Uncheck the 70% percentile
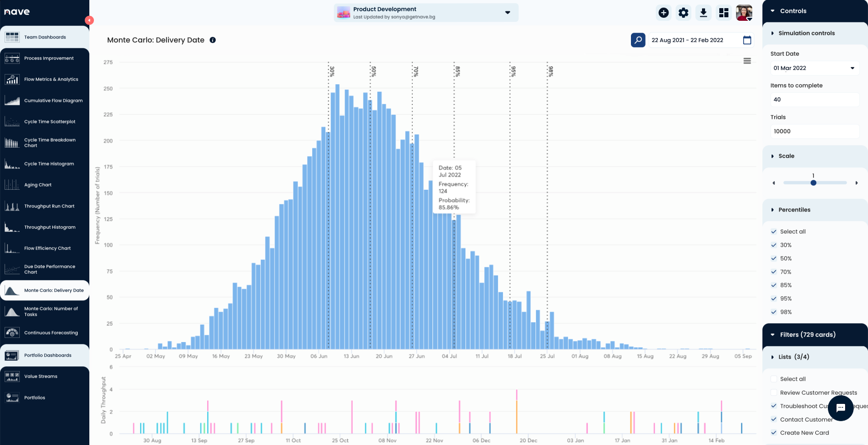The image size is (868, 445). [x=774, y=272]
